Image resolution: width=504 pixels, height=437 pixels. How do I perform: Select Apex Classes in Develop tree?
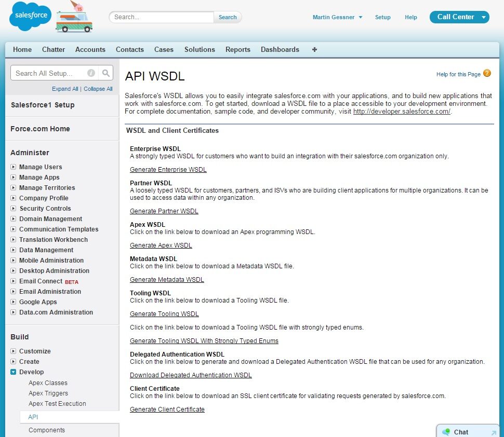48,383
